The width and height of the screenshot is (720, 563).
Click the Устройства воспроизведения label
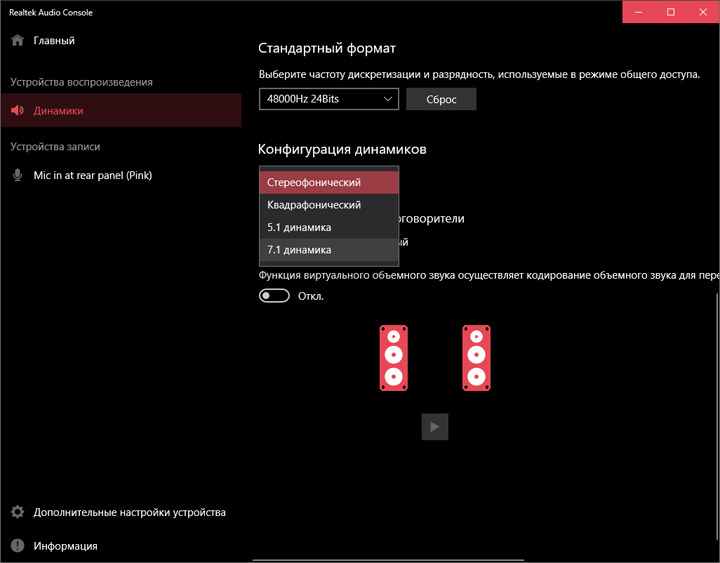81,82
